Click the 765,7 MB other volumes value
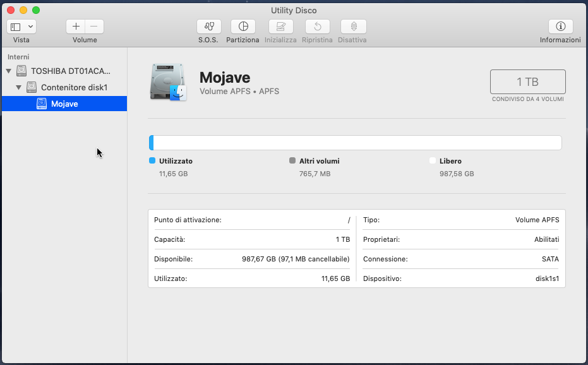 [315, 174]
